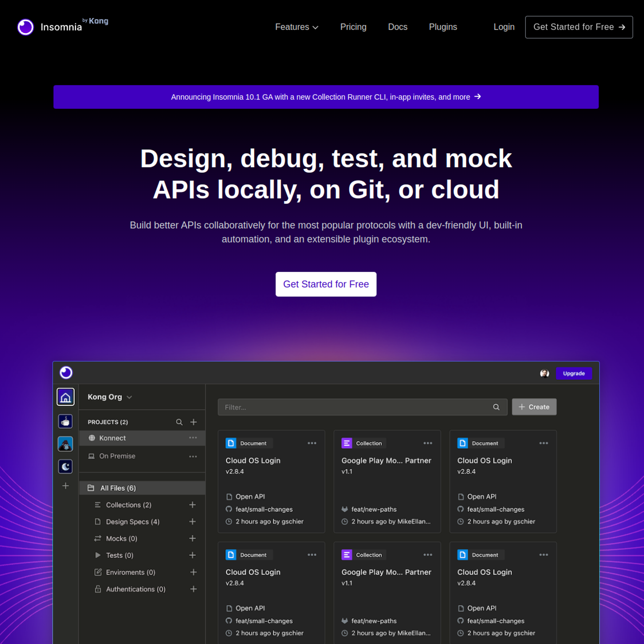Add a new collection with plus icon
Viewport: 644px width, 644px height.
click(192, 505)
